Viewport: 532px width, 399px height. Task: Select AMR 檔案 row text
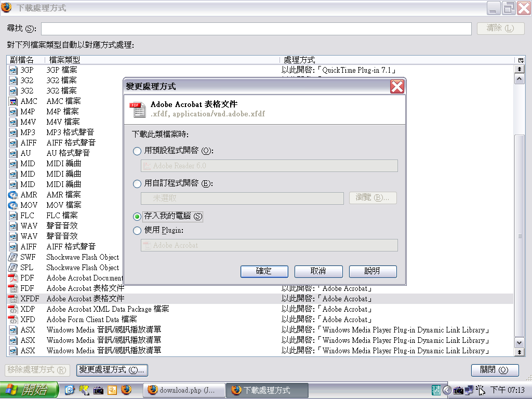[x=64, y=195]
